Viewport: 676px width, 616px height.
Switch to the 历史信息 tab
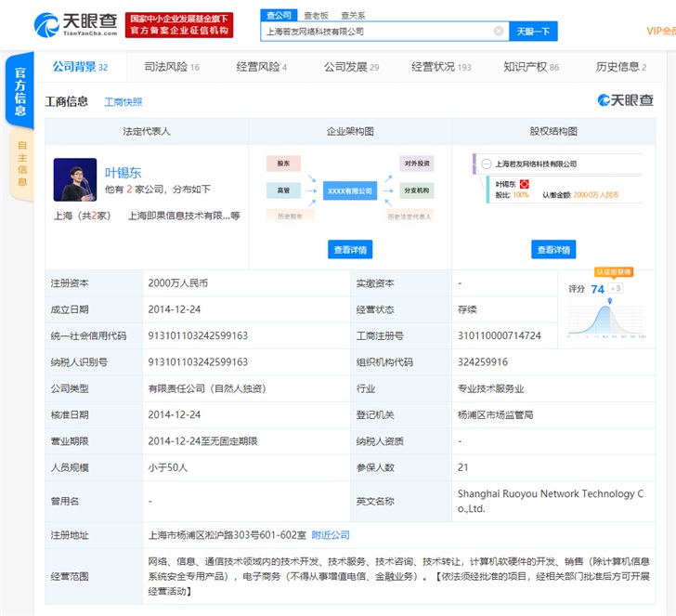point(621,67)
